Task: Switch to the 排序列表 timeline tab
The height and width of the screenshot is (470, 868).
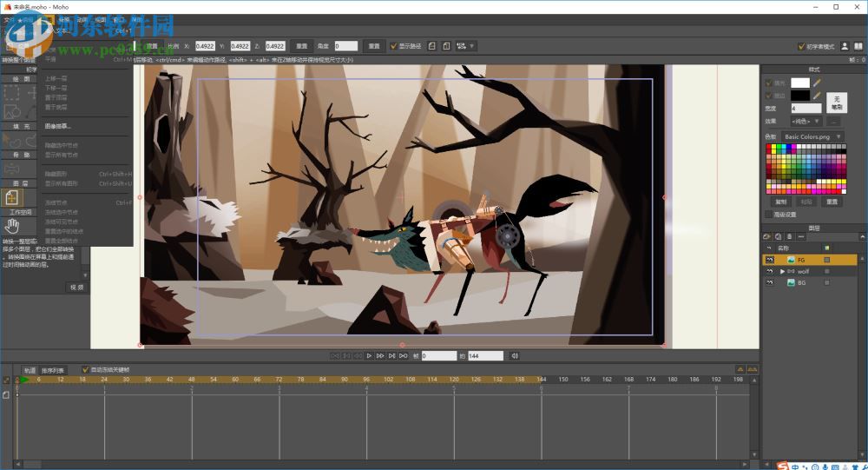Action: coord(53,370)
